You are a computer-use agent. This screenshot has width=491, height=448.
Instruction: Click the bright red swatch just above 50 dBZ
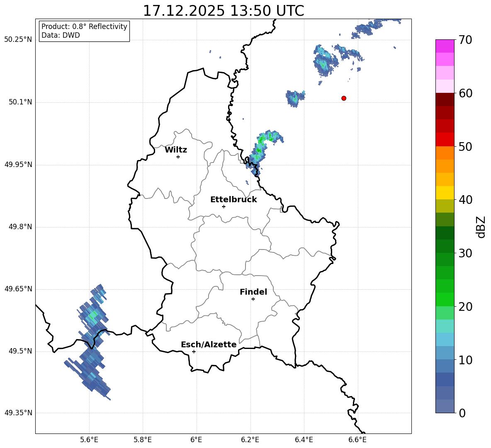click(445, 140)
